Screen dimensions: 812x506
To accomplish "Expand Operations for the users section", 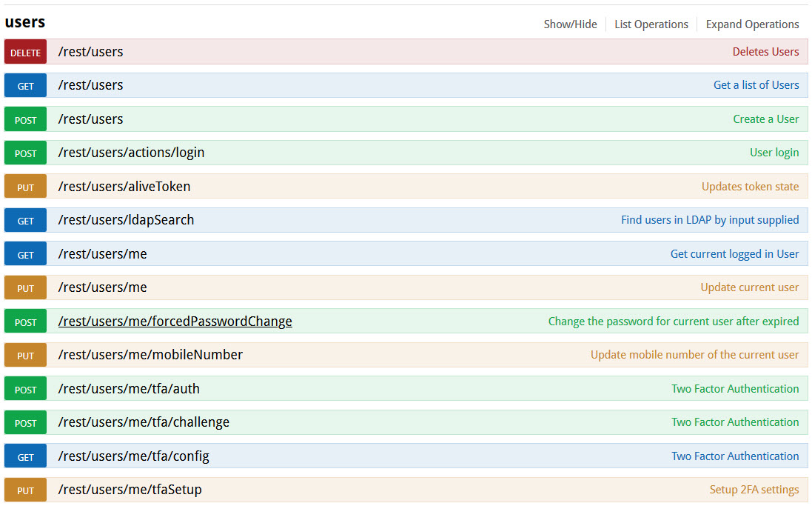I will pos(752,24).
